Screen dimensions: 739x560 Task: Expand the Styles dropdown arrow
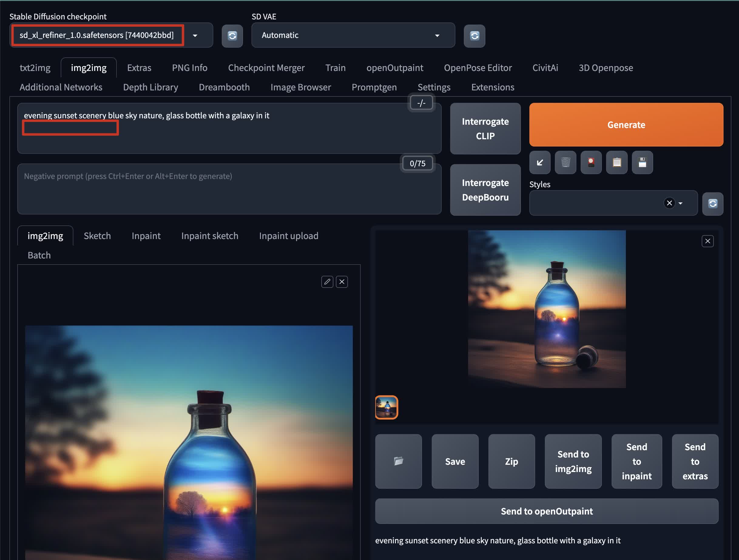tap(680, 203)
